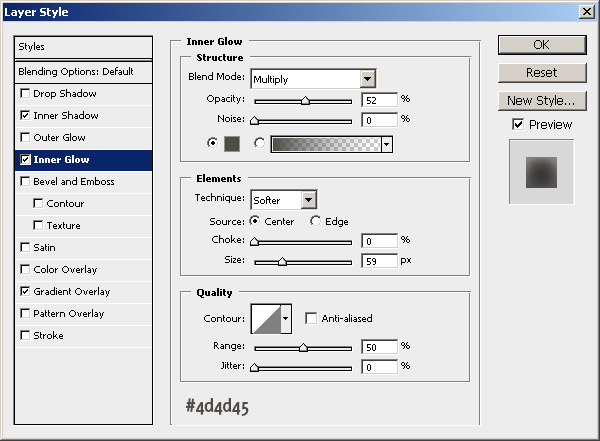The height and width of the screenshot is (441, 600).
Task: Click the Size slider handle
Action: click(282, 261)
